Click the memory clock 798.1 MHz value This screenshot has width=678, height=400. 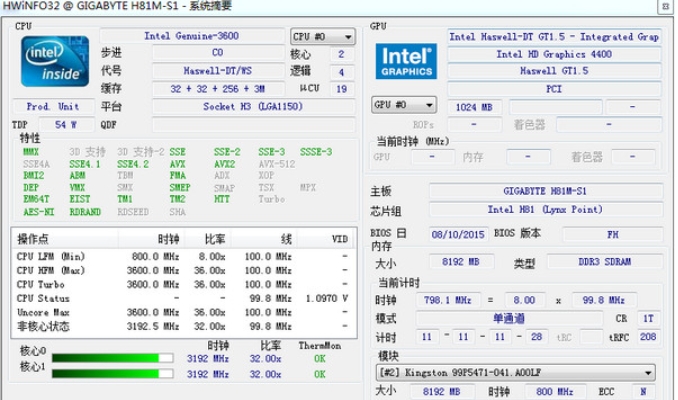click(448, 300)
